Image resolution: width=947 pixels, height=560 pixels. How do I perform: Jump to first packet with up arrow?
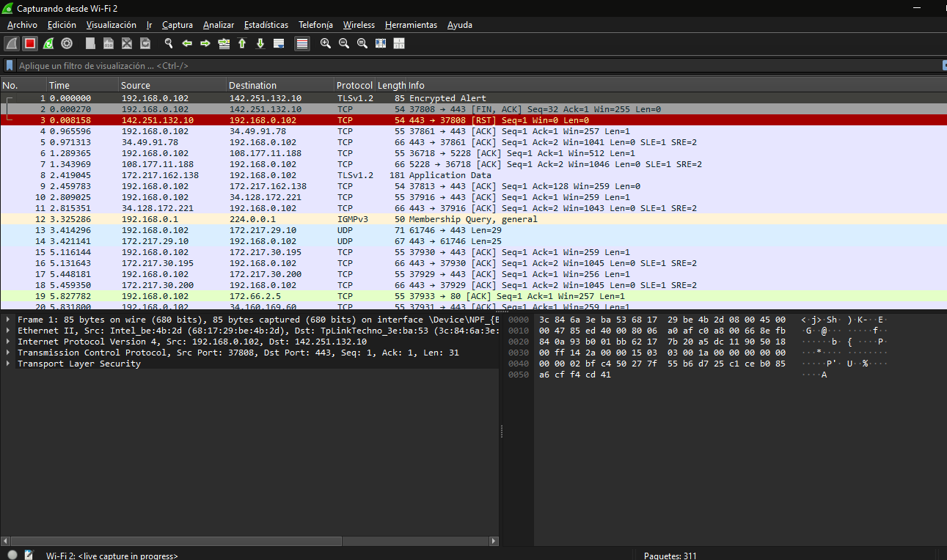[x=242, y=43]
